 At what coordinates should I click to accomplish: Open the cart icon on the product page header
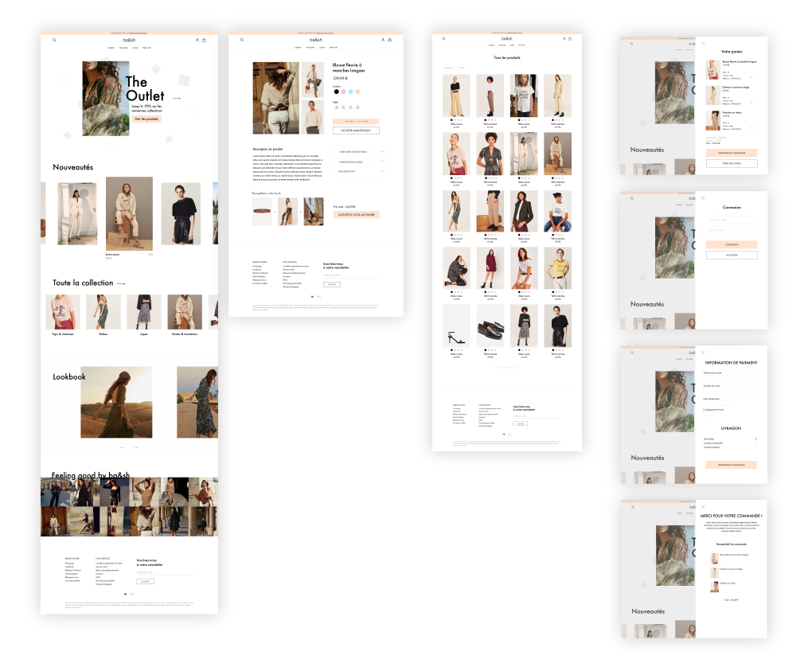pos(389,40)
